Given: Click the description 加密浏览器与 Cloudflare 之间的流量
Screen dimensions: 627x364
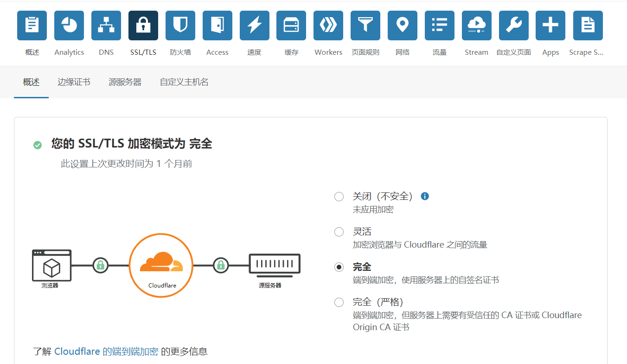Looking at the screenshot, I should pyautogui.click(x=420, y=245).
